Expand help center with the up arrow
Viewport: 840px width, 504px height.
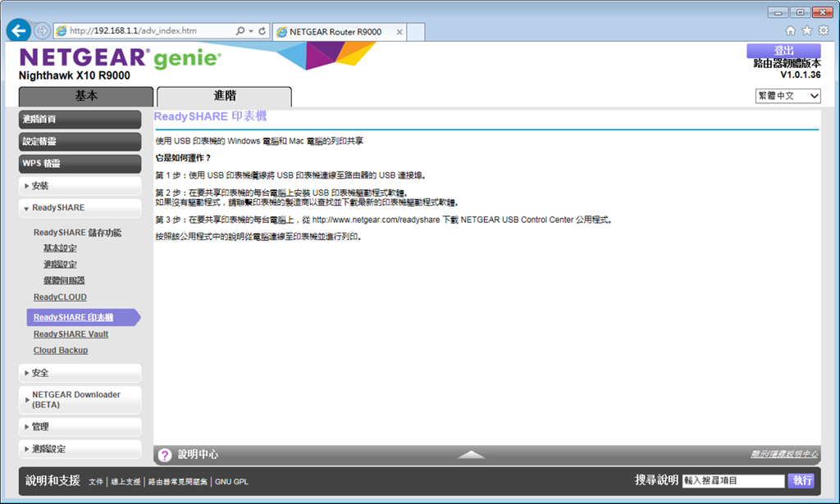click(472, 454)
